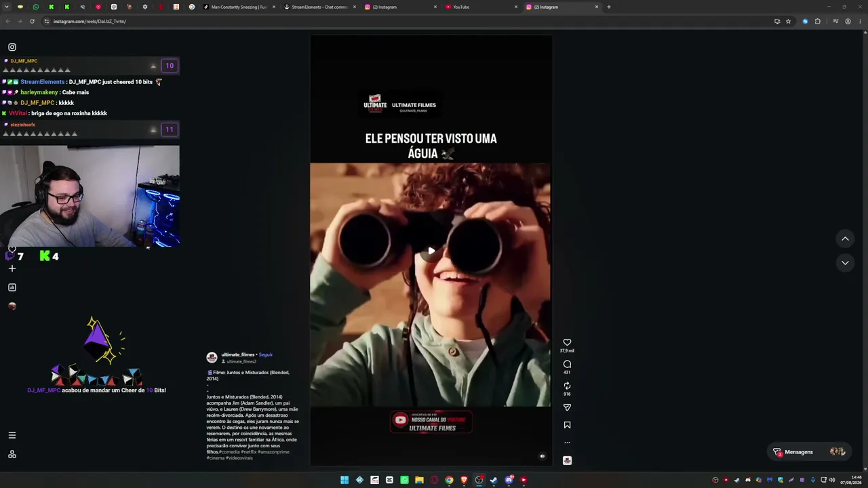Click the #videosvirais hashtag in caption

(239, 458)
